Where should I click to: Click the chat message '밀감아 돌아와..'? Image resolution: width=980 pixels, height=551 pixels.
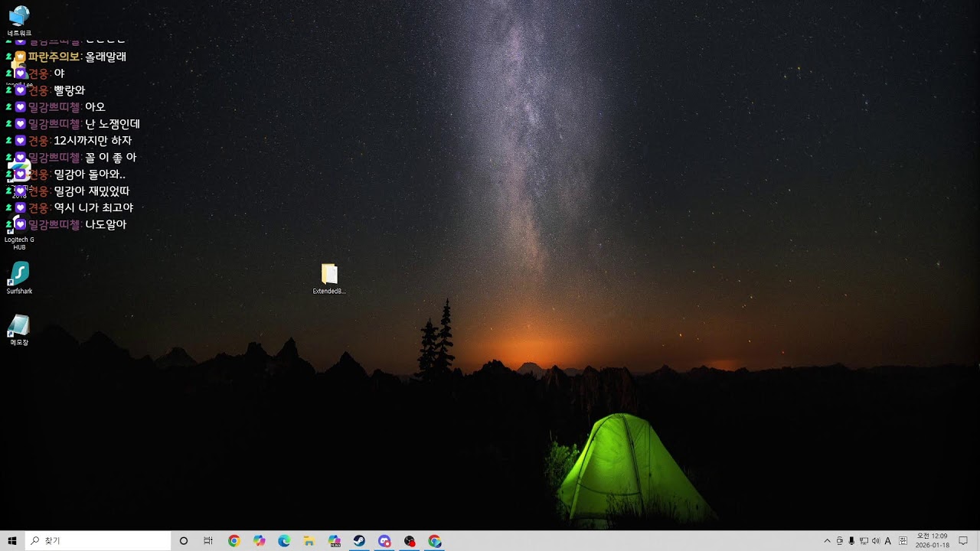90,174
